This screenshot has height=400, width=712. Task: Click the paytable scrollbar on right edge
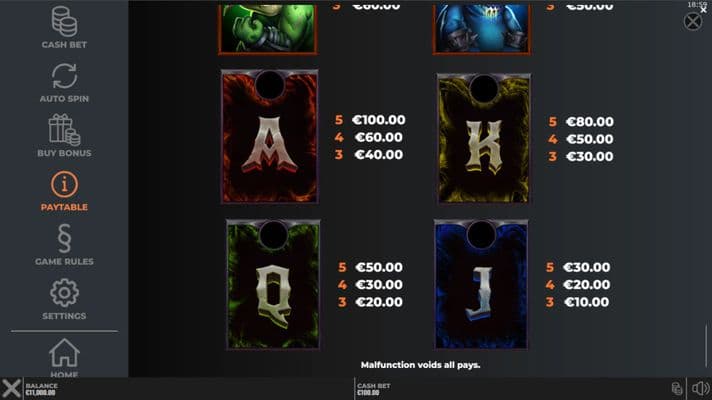706,346
